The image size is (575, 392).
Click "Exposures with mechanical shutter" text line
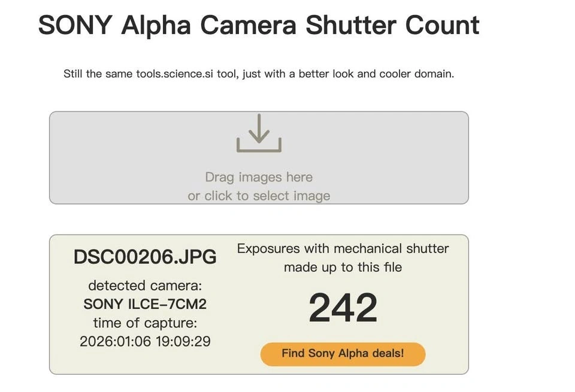click(343, 248)
